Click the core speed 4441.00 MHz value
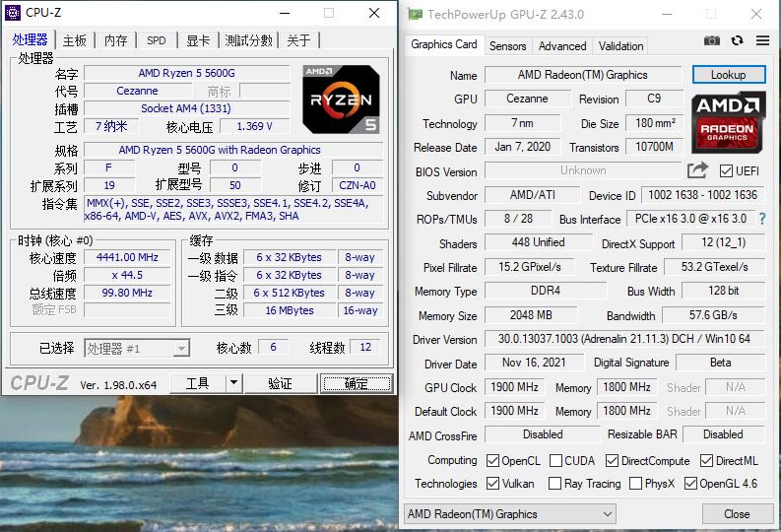This screenshot has height=532, width=781. pos(127,257)
